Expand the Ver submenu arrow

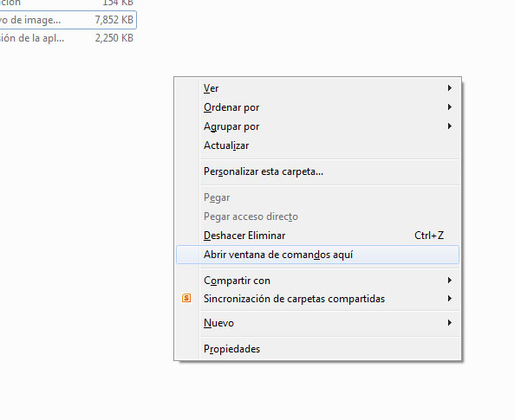click(x=450, y=88)
